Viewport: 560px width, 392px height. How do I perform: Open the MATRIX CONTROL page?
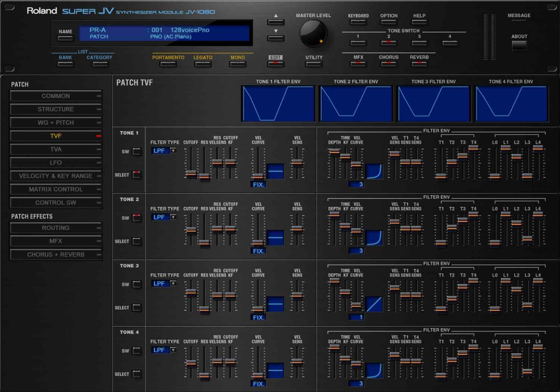tap(56, 189)
